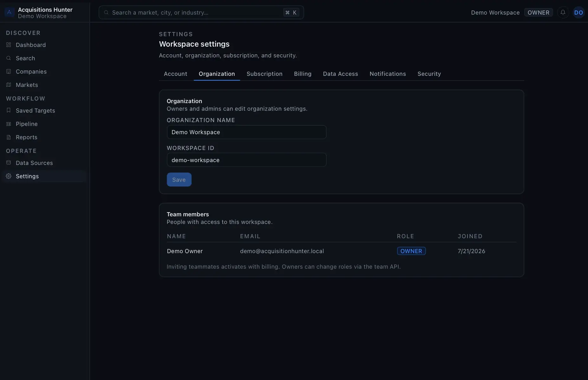Click the Team members heading

188,214
